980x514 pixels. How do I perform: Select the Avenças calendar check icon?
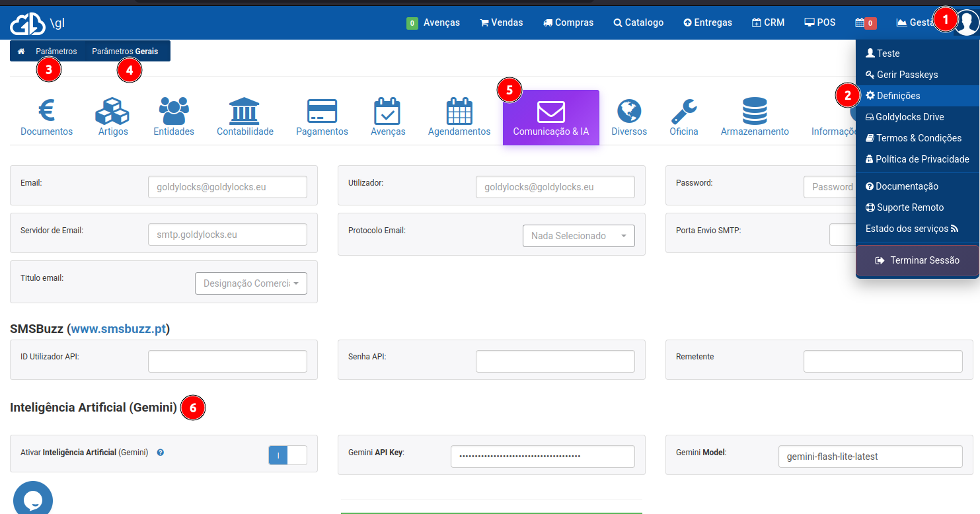point(387,111)
